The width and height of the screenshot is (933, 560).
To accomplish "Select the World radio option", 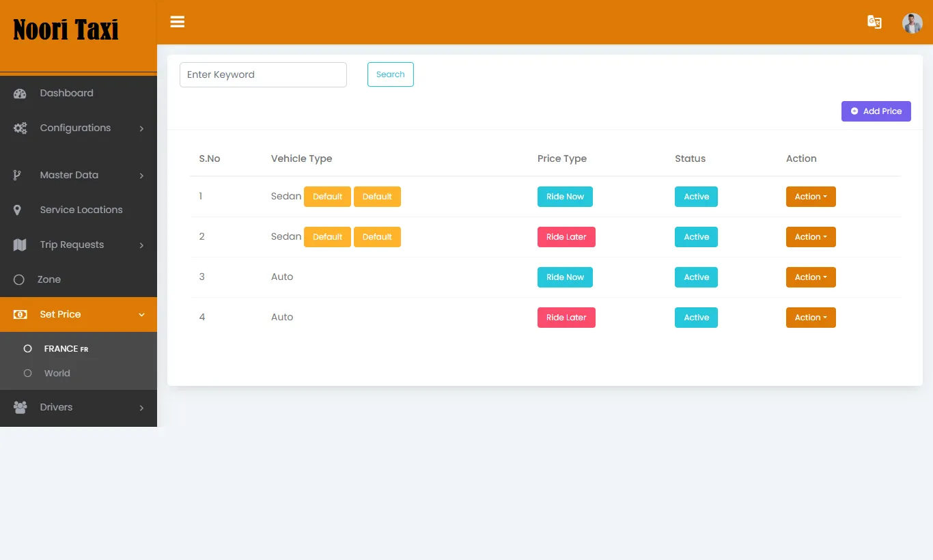I will (x=28, y=373).
